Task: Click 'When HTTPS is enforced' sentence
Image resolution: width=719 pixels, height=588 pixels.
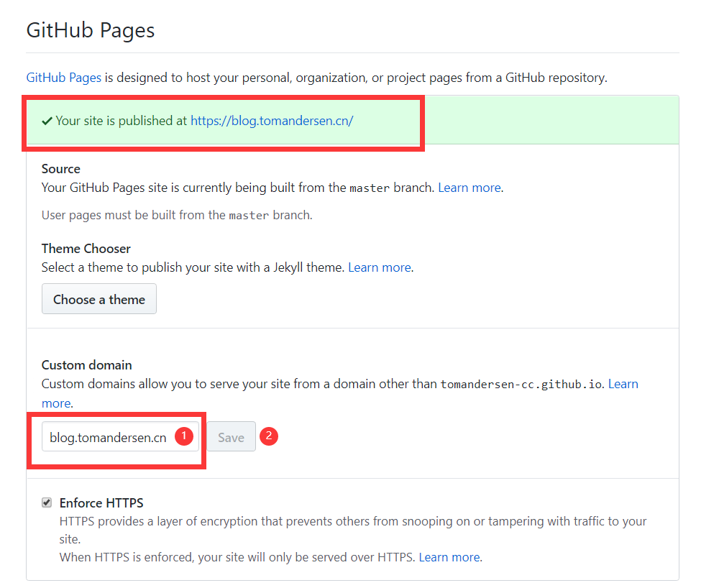Action: click(237, 557)
